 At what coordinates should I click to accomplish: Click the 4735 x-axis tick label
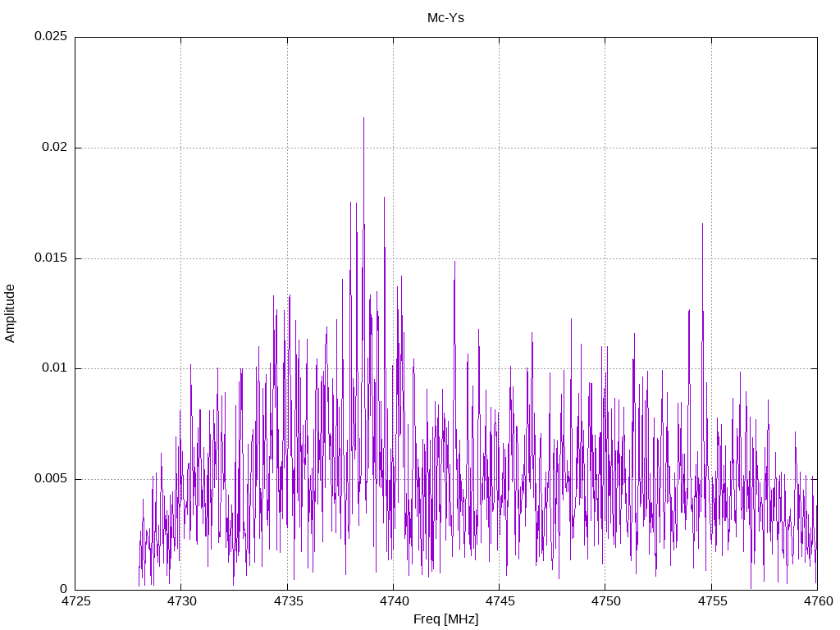click(288, 601)
